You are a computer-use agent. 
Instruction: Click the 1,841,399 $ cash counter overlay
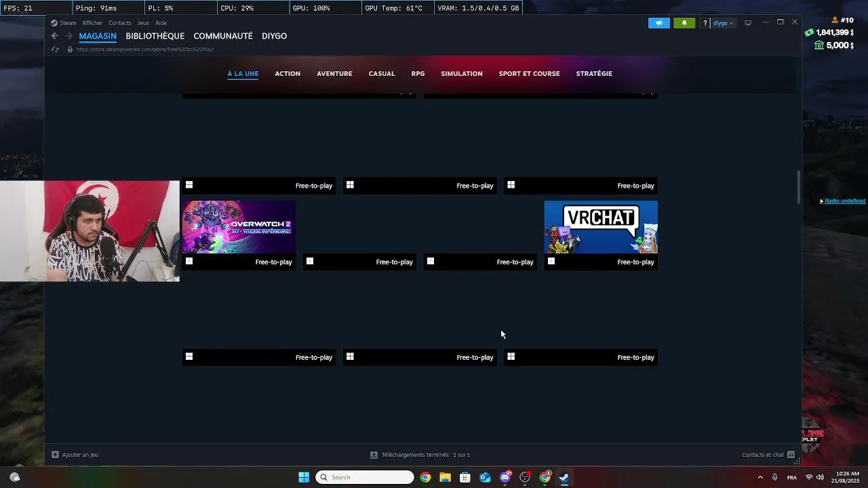click(829, 33)
